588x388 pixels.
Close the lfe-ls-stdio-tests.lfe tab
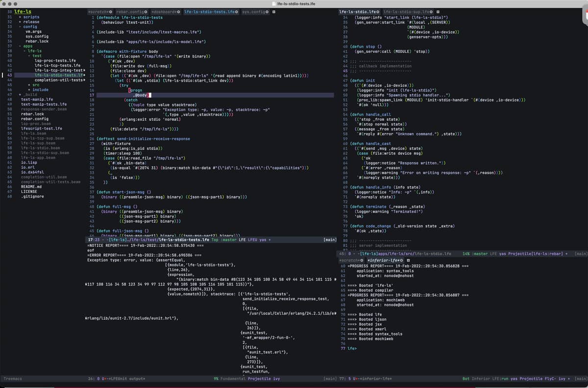pyautogui.click(x=237, y=11)
